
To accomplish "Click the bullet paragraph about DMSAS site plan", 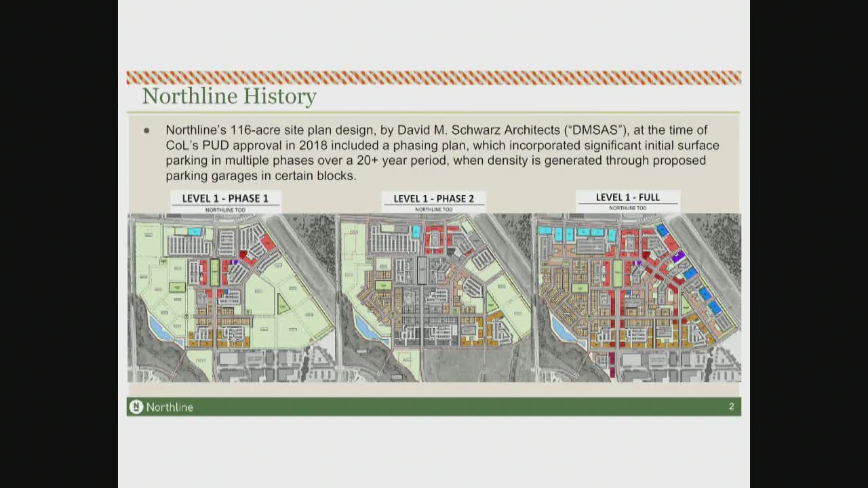I will click(442, 152).
